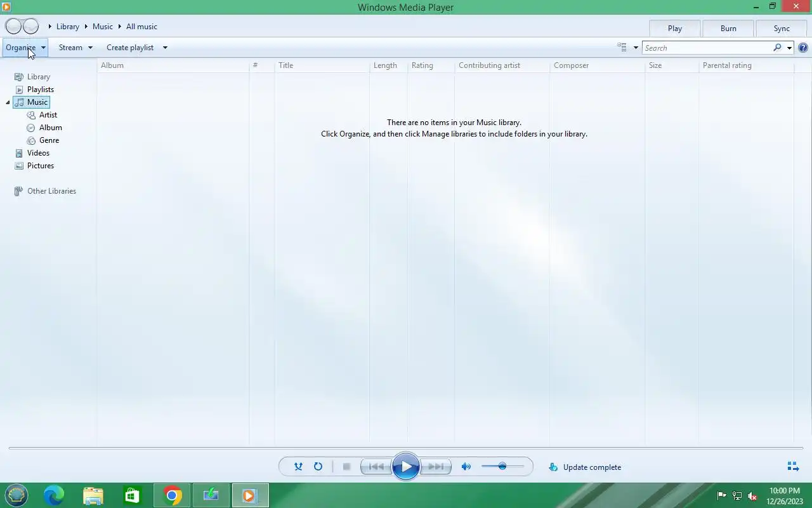The width and height of the screenshot is (812, 508).
Task: Click Library in the breadcrumb
Action: (x=68, y=27)
